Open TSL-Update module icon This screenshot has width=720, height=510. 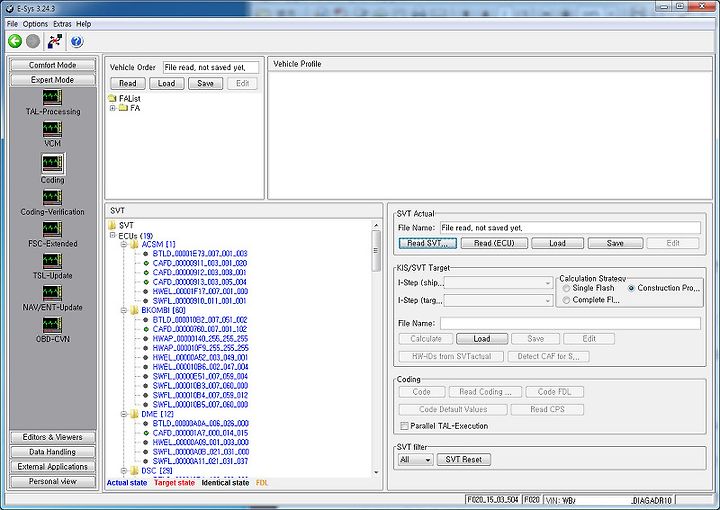52,261
